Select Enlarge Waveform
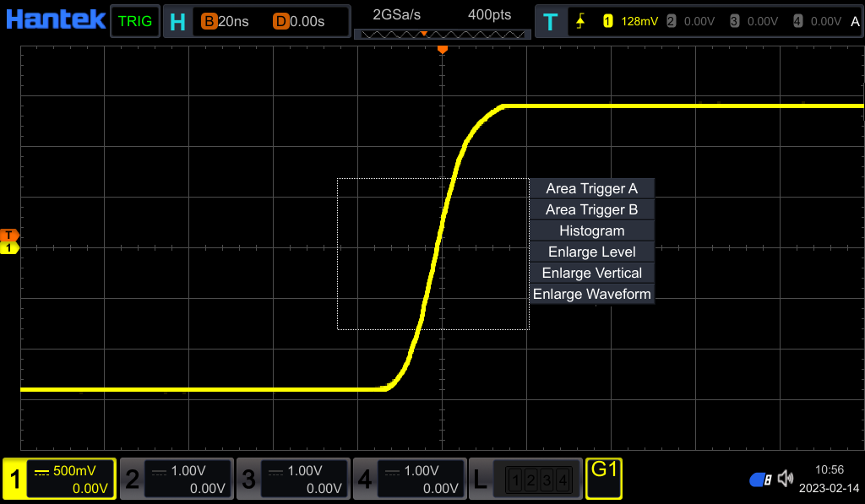The height and width of the screenshot is (504, 865). click(x=591, y=294)
